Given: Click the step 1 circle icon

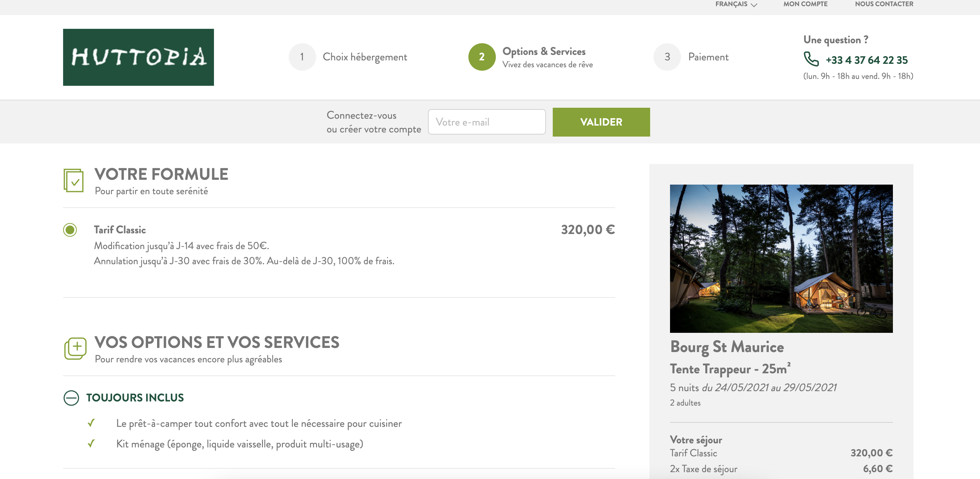Looking at the screenshot, I should click(302, 57).
